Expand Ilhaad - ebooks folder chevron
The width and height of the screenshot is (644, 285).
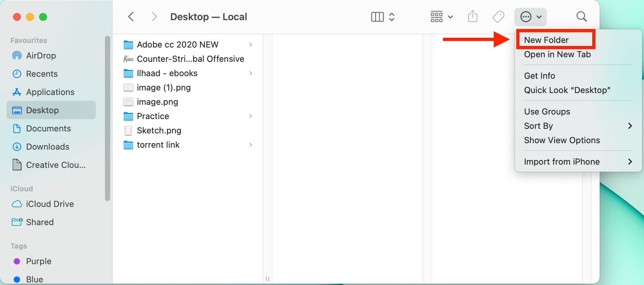pyautogui.click(x=251, y=73)
